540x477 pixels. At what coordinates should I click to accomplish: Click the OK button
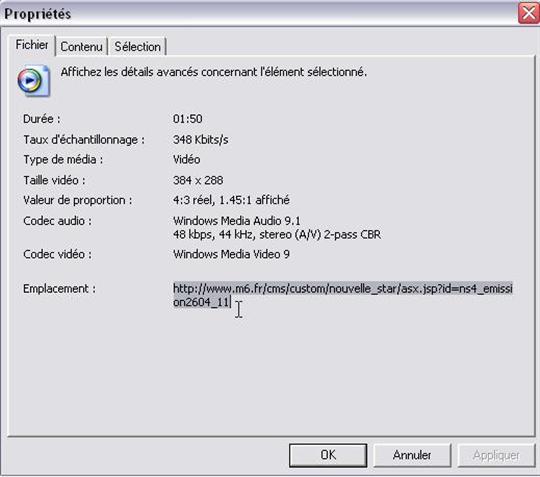pyautogui.click(x=328, y=455)
